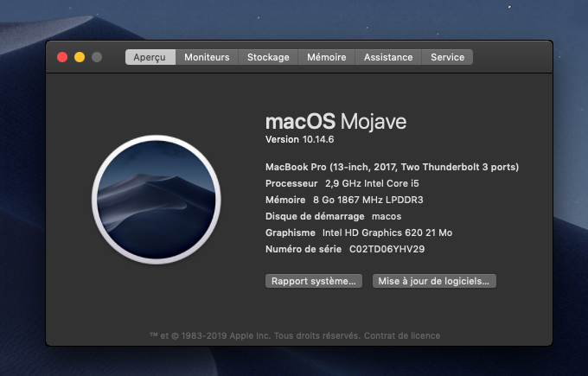Open Rapport système button
Screen dimensions: 588x376
[x=314, y=281]
